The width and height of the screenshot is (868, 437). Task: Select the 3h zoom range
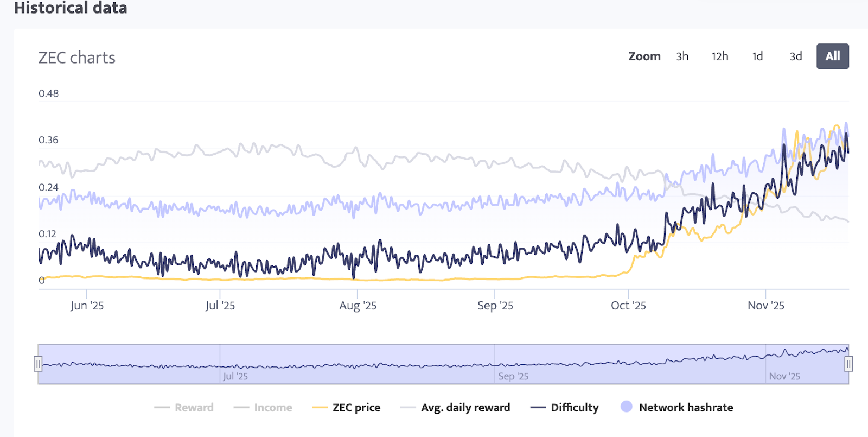682,56
